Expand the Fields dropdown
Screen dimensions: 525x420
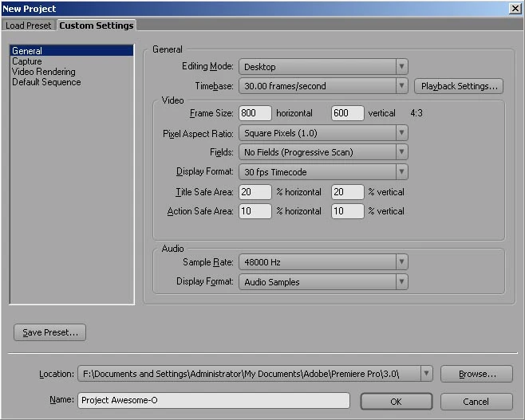coord(323,152)
